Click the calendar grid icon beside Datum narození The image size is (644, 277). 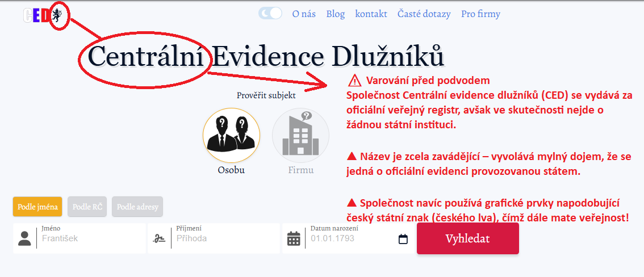point(294,238)
